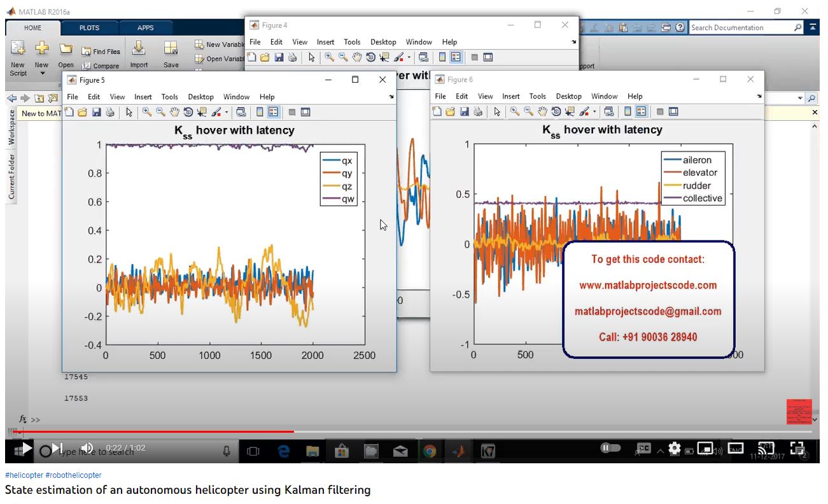Dock Figure 5 using the corner arrow
The width and height of the screenshot is (828, 504).
391,97
